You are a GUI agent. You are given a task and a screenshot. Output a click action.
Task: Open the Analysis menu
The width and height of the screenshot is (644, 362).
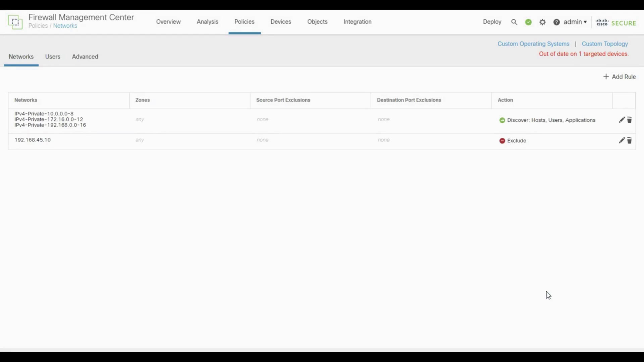click(208, 22)
